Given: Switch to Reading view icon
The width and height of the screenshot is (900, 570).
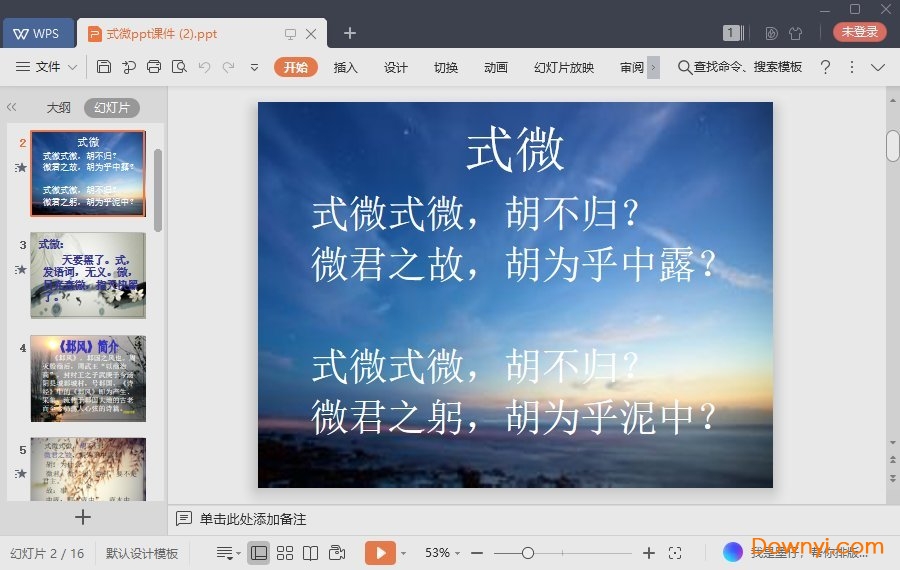Looking at the screenshot, I should click(x=311, y=553).
